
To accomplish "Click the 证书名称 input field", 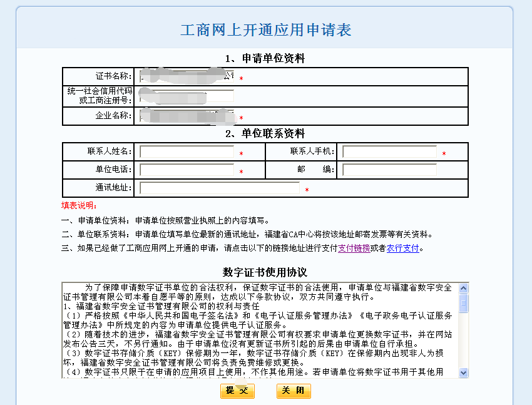I will click(187, 76).
